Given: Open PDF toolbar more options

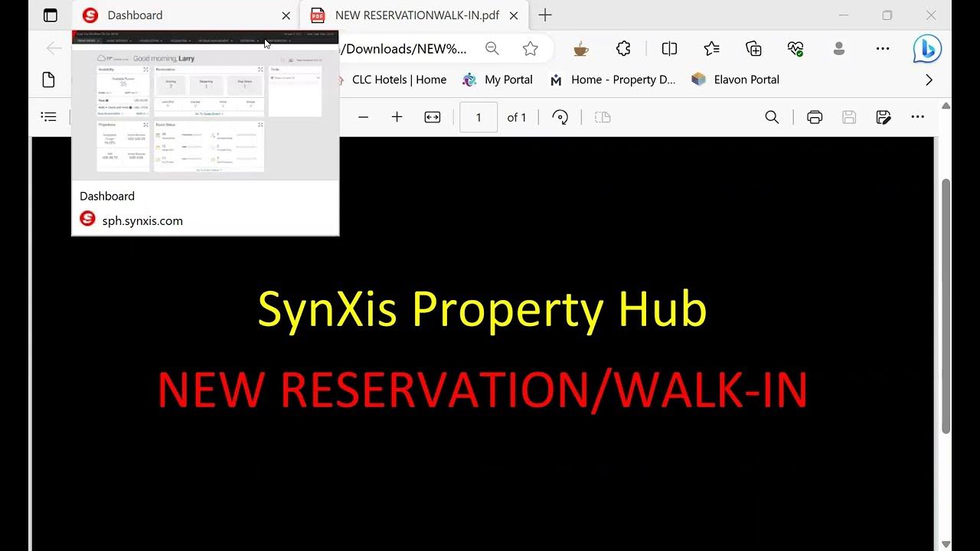Looking at the screenshot, I should point(918,117).
